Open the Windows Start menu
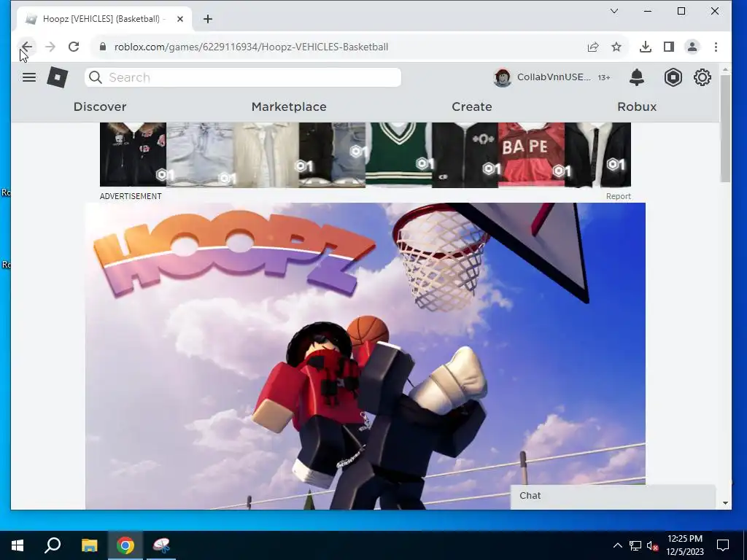The image size is (747, 560). [18, 545]
